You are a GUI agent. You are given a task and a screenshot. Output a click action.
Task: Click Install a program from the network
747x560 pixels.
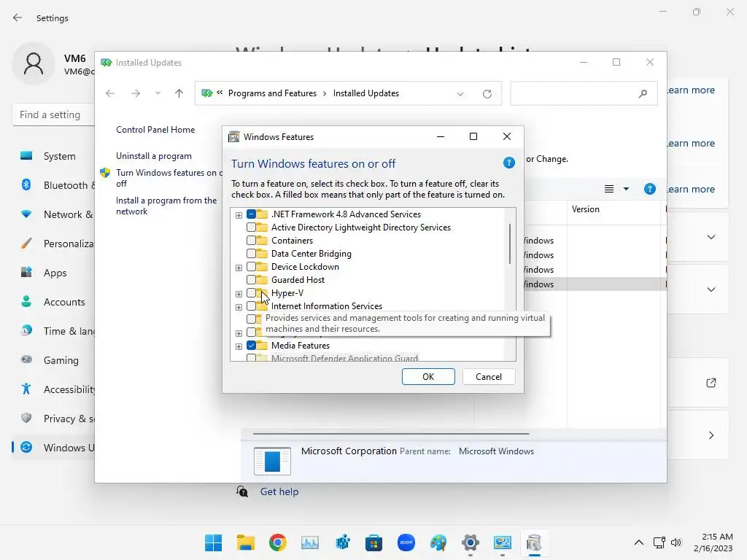click(166, 206)
